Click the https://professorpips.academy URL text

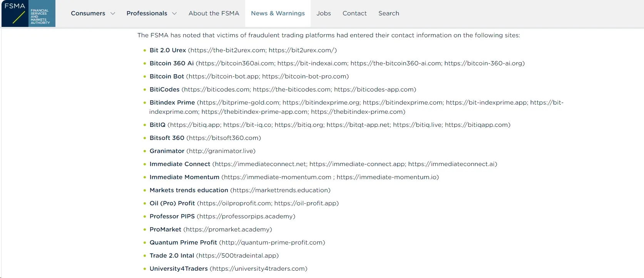pyautogui.click(x=246, y=216)
